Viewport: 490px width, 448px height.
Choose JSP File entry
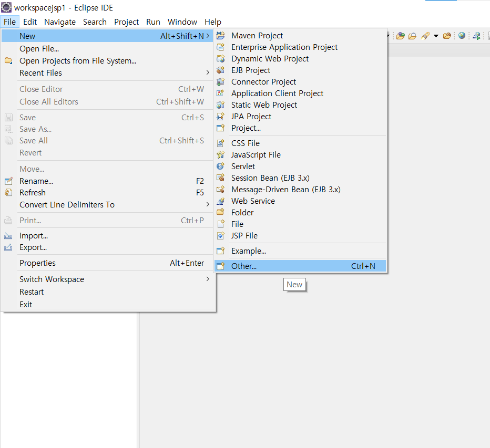pos(300,236)
